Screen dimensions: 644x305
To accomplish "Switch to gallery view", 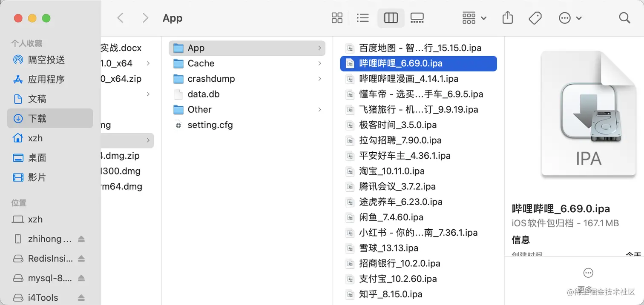I will pyautogui.click(x=417, y=18).
